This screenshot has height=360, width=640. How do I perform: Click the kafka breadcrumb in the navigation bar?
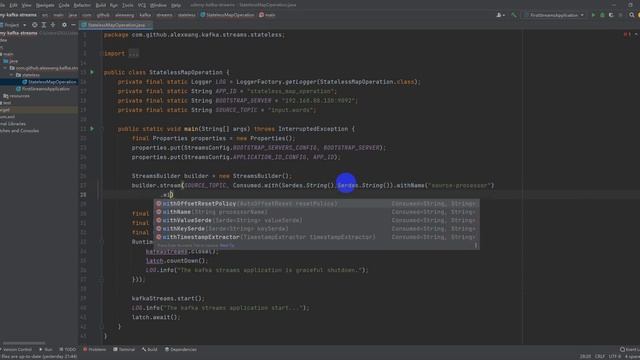(145, 15)
